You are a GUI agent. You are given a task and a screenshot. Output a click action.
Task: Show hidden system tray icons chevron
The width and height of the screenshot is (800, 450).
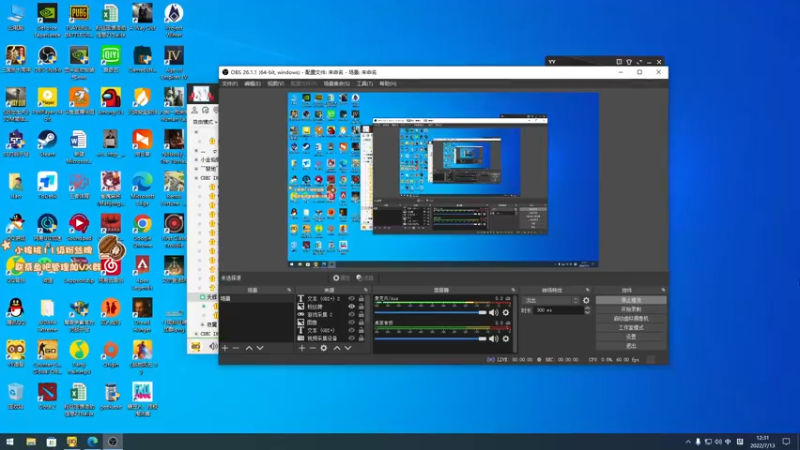click(x=688, y=442)
